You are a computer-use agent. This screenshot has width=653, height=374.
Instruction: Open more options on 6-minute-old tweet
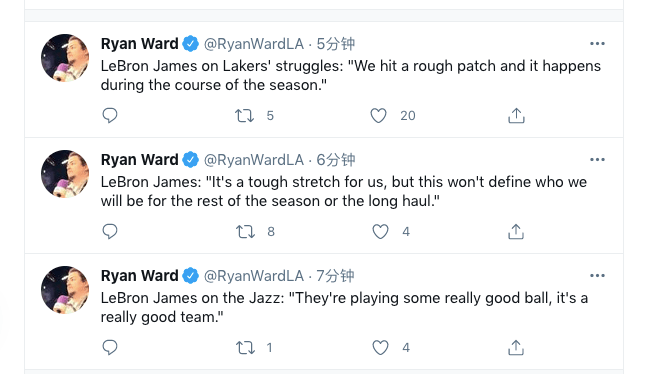click(x=597, y=160)
